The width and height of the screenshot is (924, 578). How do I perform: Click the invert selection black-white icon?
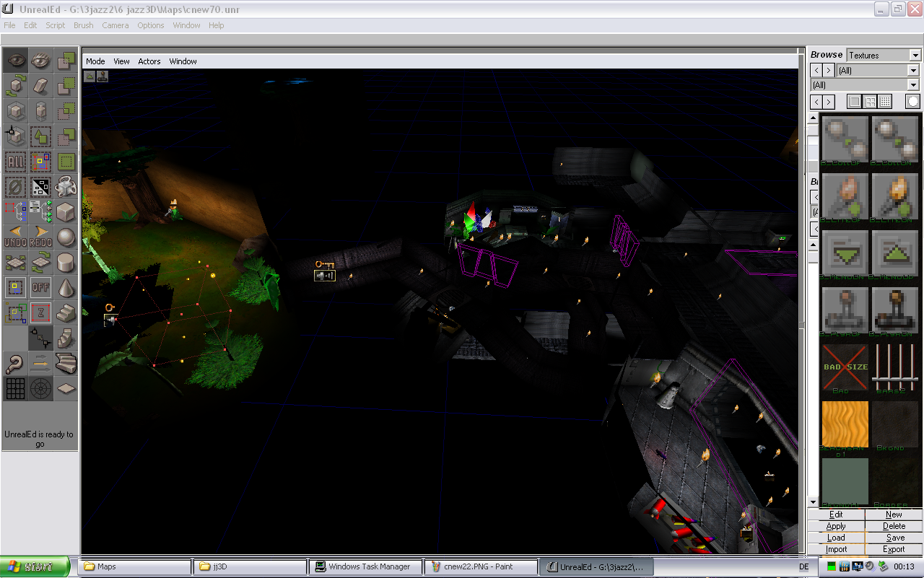click(x=41, y=187)
